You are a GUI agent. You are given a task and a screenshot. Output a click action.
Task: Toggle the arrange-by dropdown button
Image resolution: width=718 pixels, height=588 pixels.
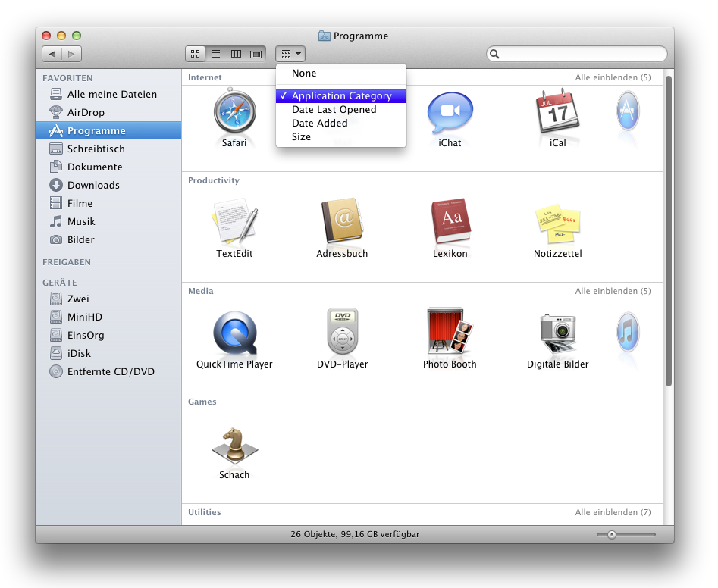291,54
